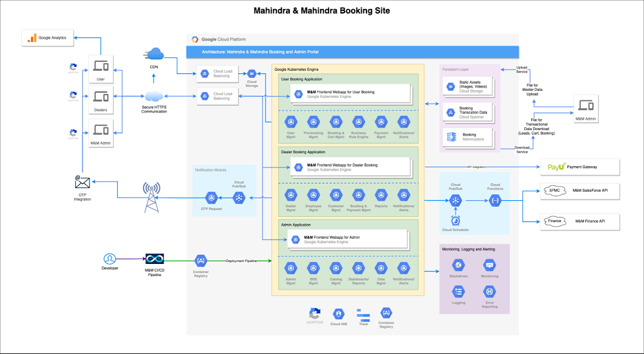The width and height of the screenshot is (644, 354).
Task: Select the 'Upload Service' label
Action: click(522, 70)
